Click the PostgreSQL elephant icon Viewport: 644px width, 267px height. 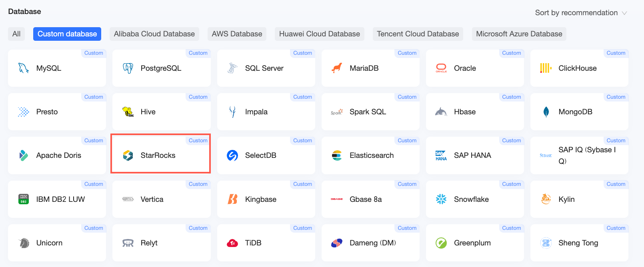click(128, 68)
